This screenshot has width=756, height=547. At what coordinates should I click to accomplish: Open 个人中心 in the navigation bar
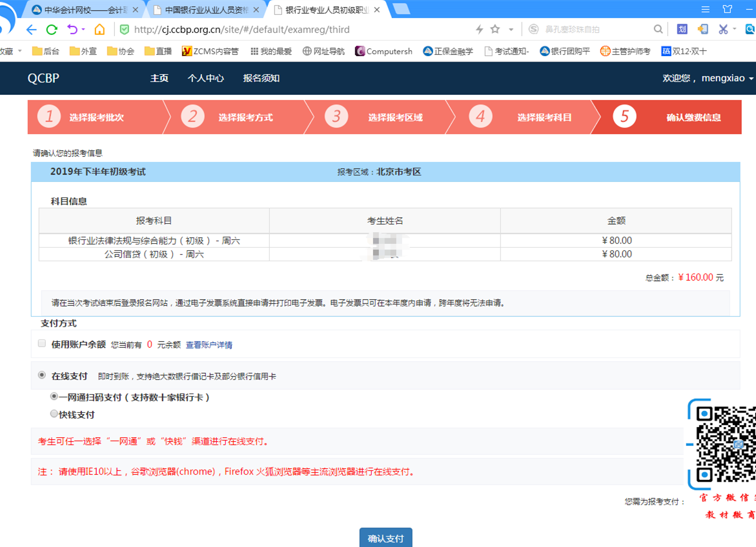coord(206,78)
